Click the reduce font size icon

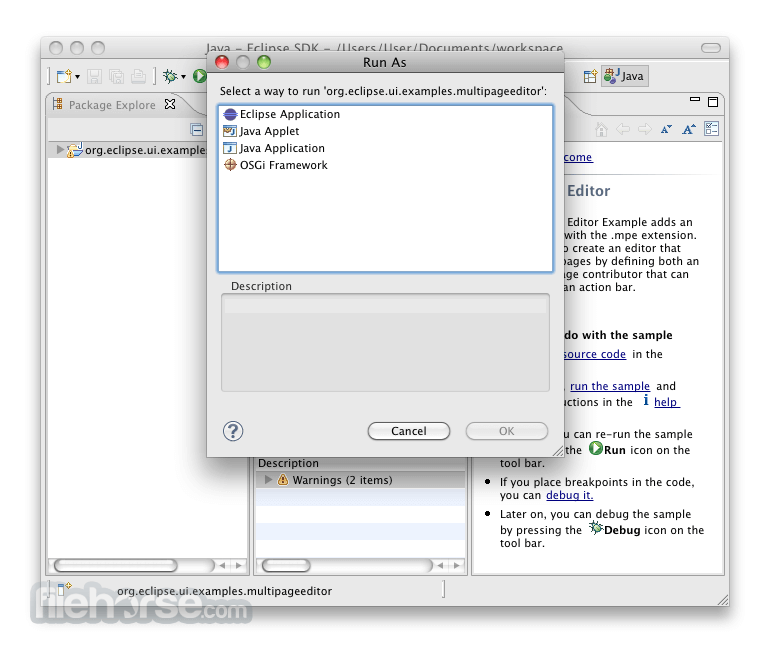tap(666, 129)
